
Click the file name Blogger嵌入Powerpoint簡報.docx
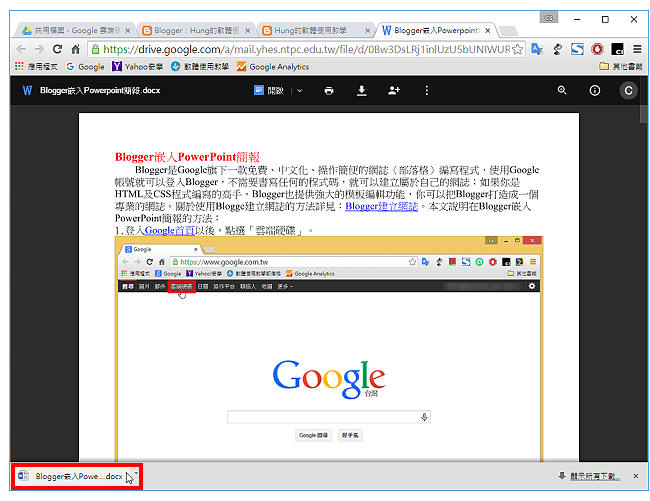click(x=100, y=90)
